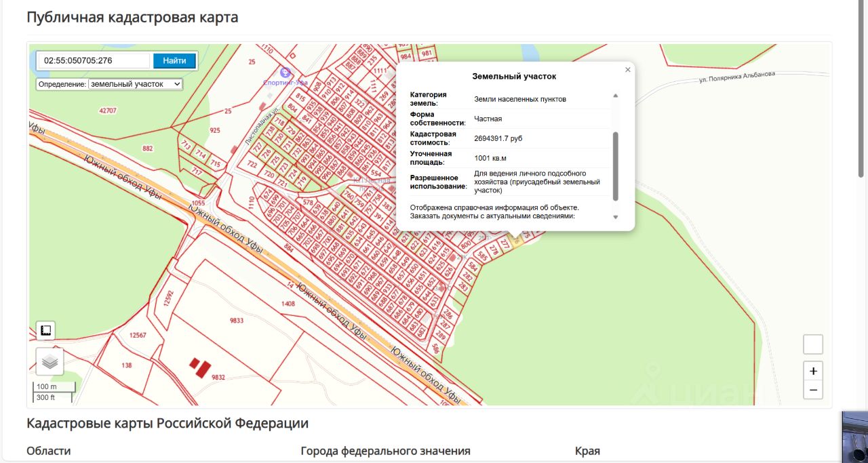
Task: Click parcel 1408 on the map
Action: click(x=288, y=304)
